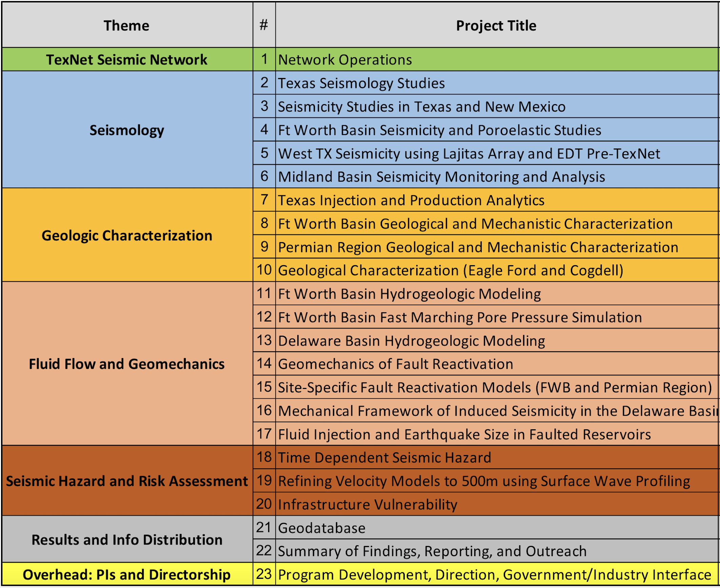Select 'Midland Basin Seismicity Monitoring and Analysis'
This screenshot has width=720, height=588.
pyautogui.click(x=497, y=176)
